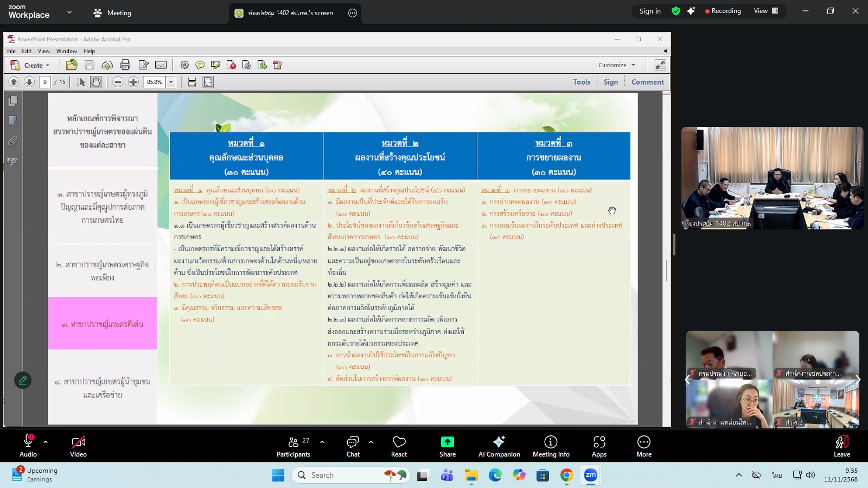Image resolution: width=868 pixels, height=488 pixels.
Task: Stop the Video in Zoom
Action: click(x=78, y=446)
